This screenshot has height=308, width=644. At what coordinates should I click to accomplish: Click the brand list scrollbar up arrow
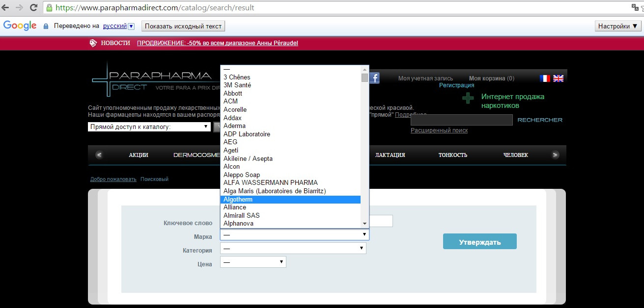tap(364, 69)
